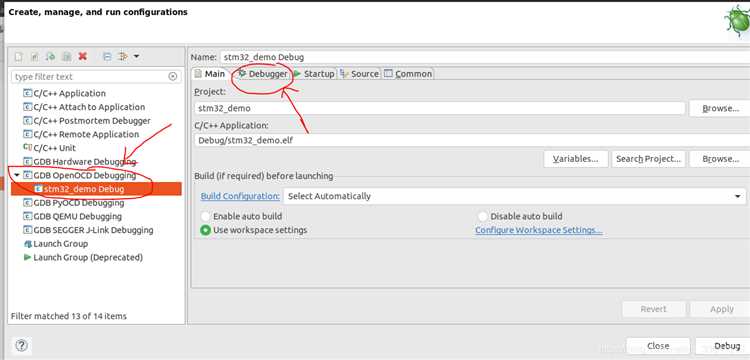This screenshot has width=750, height=360.
Task: Duplicate the selected launch configuration
Action: (66, 56)
